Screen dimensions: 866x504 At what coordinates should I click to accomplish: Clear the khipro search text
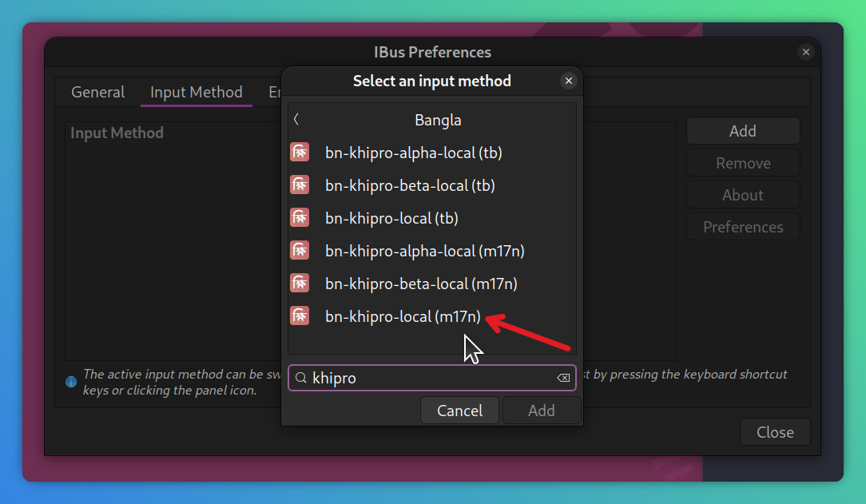pyautogui.click(x=562, y=378)
